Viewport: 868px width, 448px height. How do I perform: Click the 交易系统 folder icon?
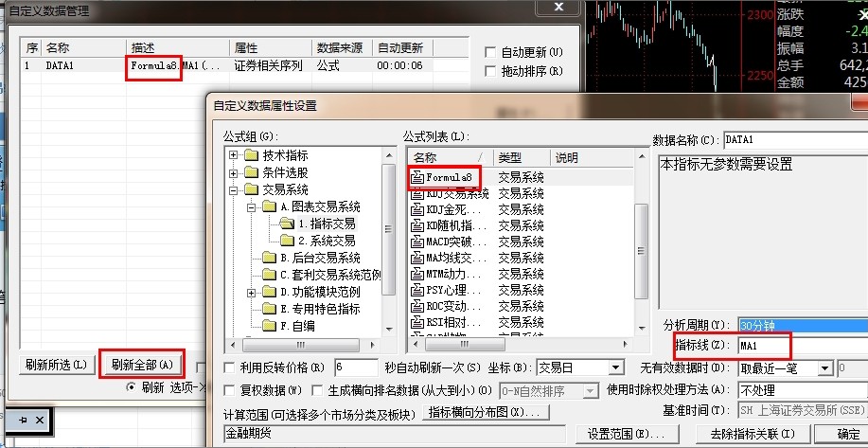[x=252, y=190]
